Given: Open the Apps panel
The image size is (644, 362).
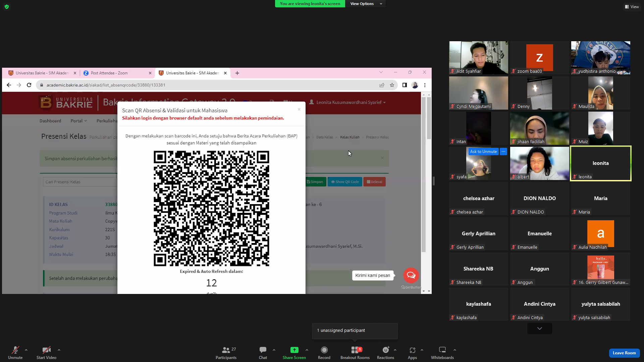Looking at the screenshot, I should (413, 353).
